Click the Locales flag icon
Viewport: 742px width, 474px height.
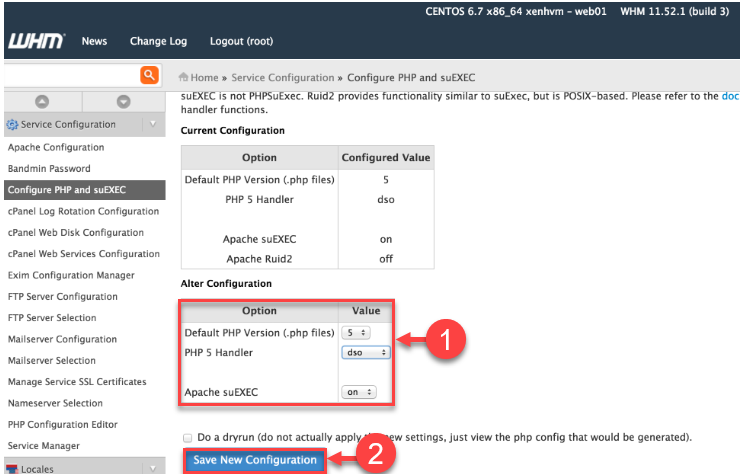coord(12,468)
